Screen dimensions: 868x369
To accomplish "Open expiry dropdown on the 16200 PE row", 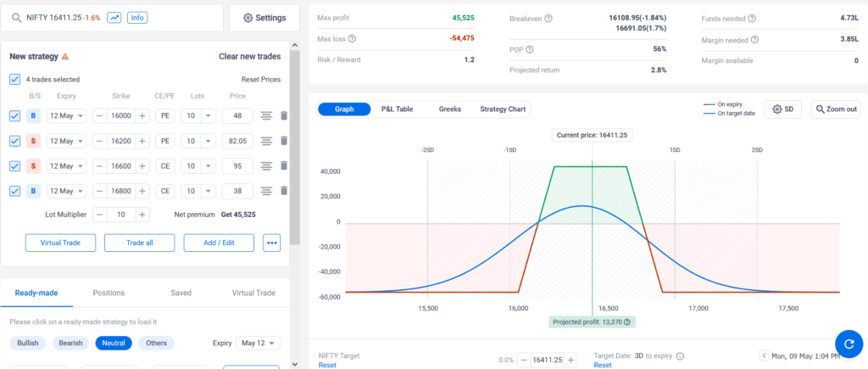I will (x=66, y=141).
